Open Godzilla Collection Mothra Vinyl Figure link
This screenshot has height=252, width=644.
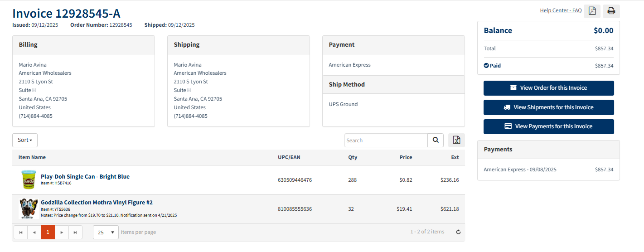(97, 202)
